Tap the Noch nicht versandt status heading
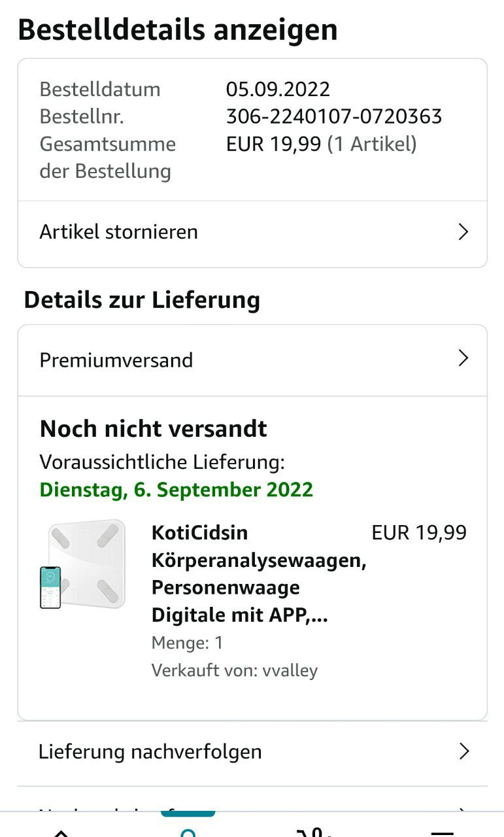This screenshot has height=837, width=504. [154, 429]
